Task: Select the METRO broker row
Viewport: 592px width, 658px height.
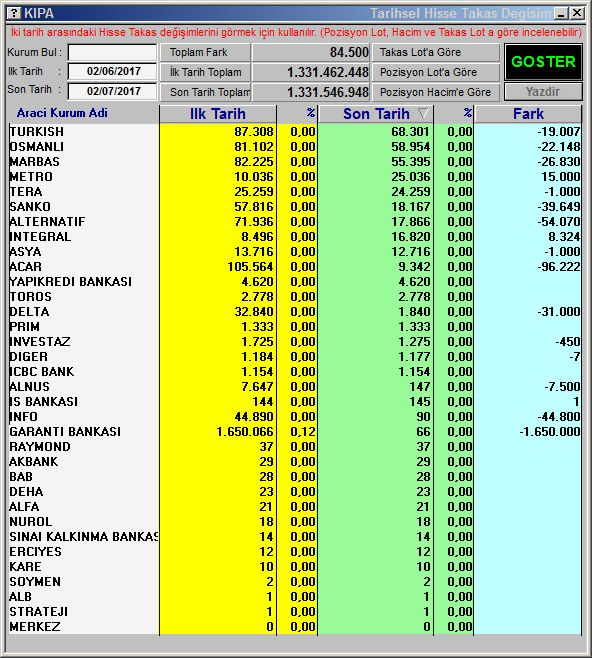Action: 295,177
